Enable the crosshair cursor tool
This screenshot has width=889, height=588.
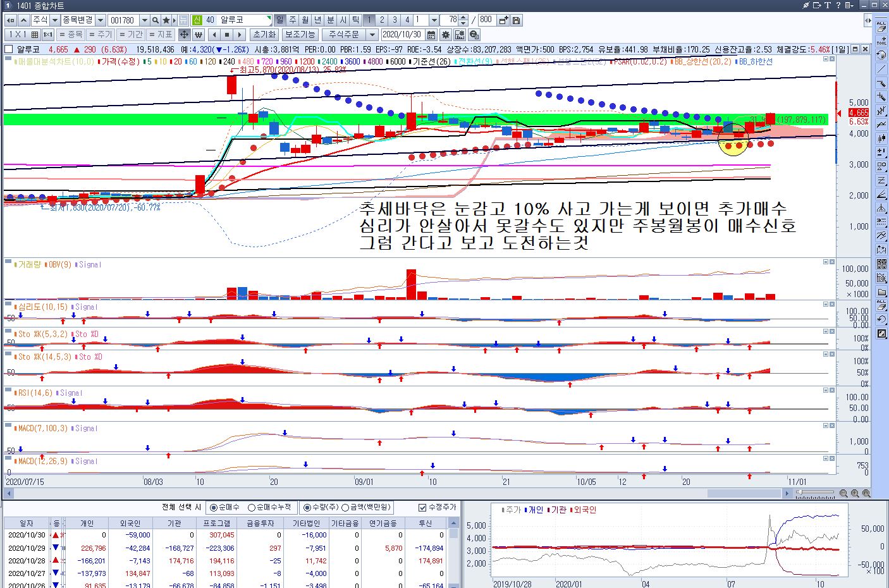(x=184, y=35)
